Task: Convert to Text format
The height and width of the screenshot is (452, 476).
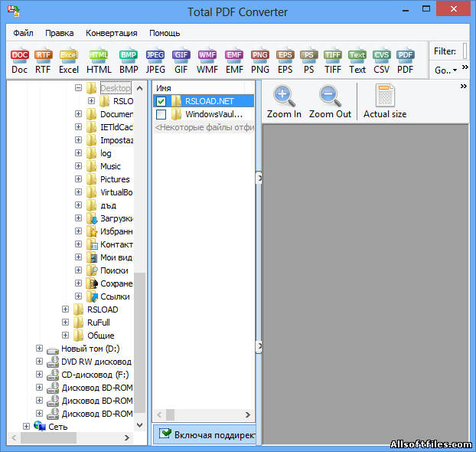Action: click(357, 62)
